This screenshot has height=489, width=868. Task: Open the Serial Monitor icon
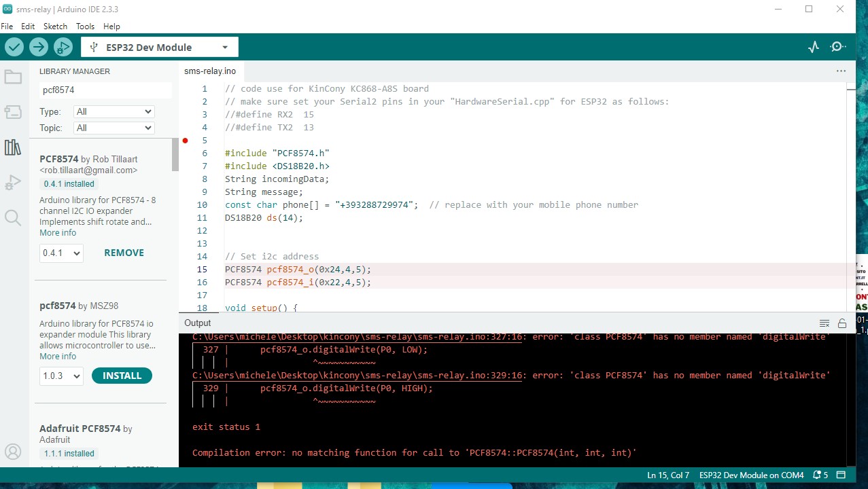tap(839, 47)
